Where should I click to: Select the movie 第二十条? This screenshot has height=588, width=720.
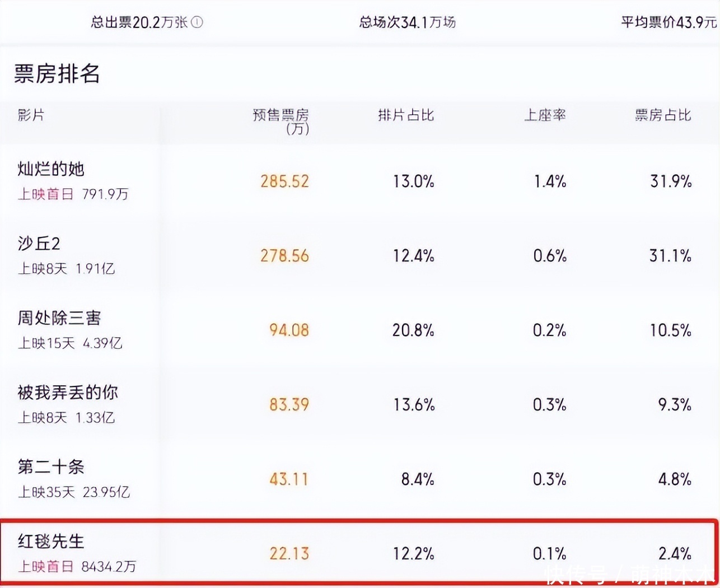tap(51, 467)
